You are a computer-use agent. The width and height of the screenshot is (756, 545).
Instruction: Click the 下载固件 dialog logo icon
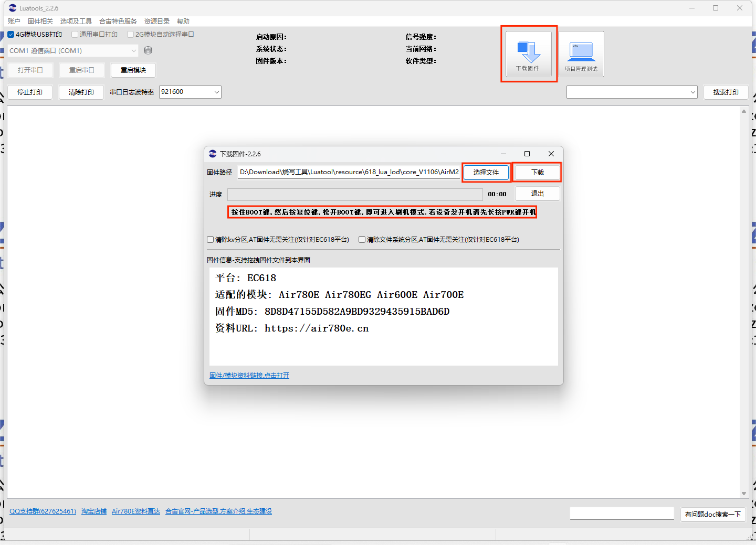tap(213, 154)
